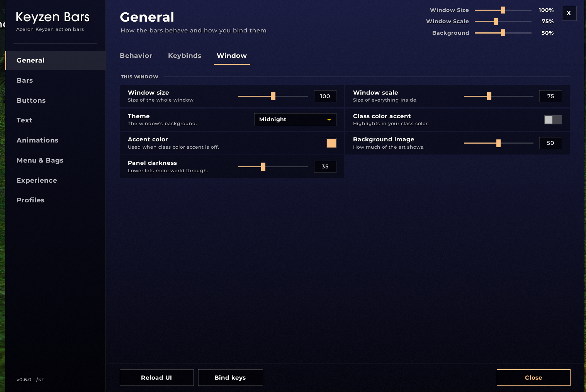Go to the Buttons section
Screen dimensions: 586x392
(x=55, y=100)
